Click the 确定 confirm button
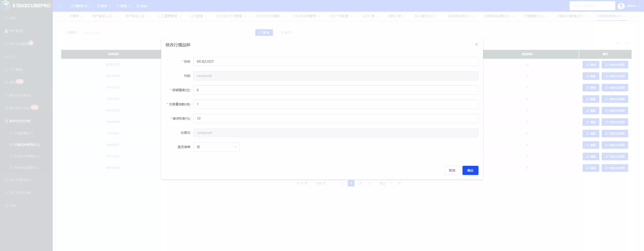The height and width of the screenshot is (251, 644). [x=470, y=170]
